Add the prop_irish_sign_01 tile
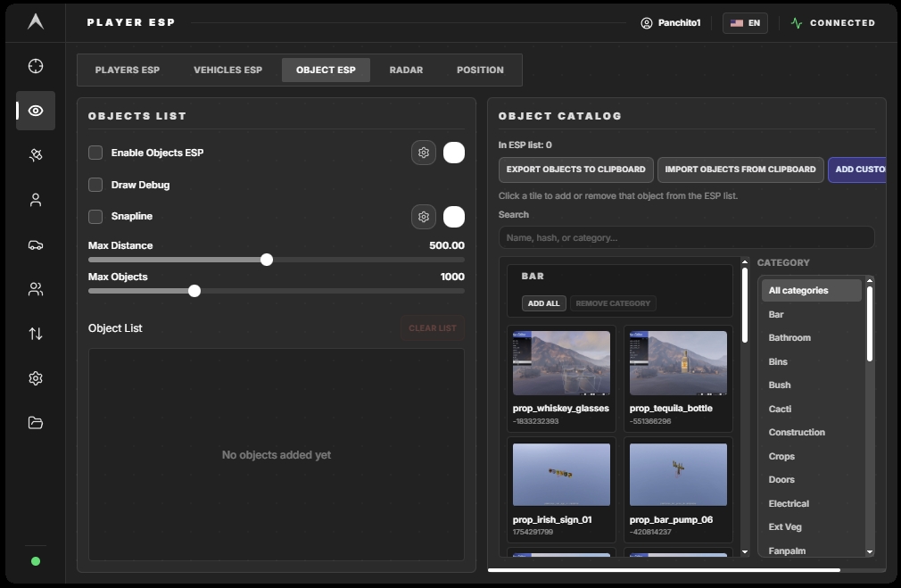Image resolution: width=901 pixels, height=588 pixels. pyautogui.click(x=561, y=490)
